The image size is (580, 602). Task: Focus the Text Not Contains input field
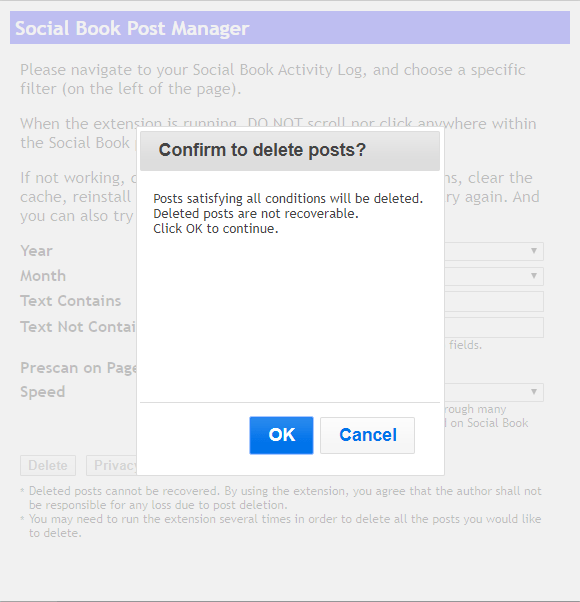point(494,327)
